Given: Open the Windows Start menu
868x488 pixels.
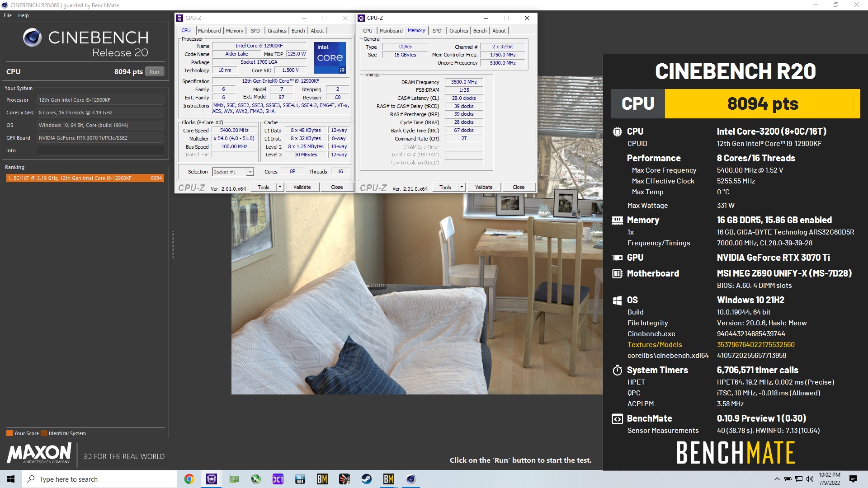Looking at the screenshot, I should coord(11,479).
